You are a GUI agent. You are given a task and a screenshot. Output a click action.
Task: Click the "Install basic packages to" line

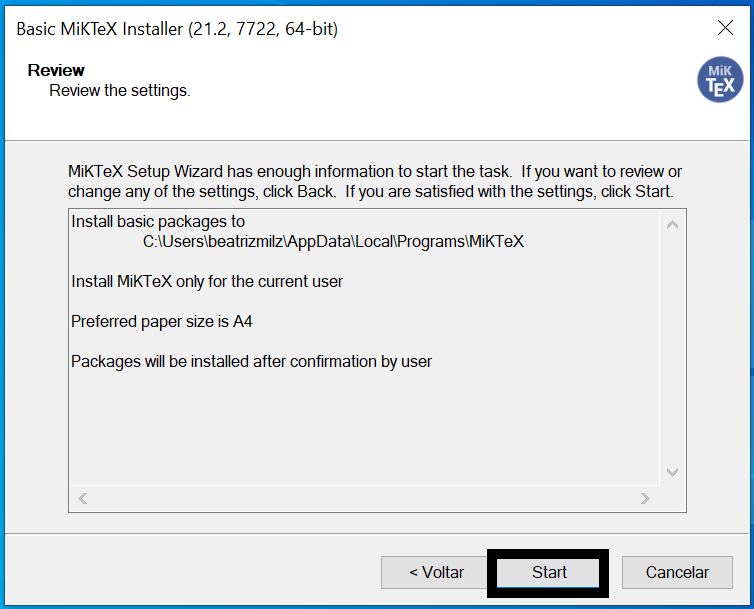[158, 221]
